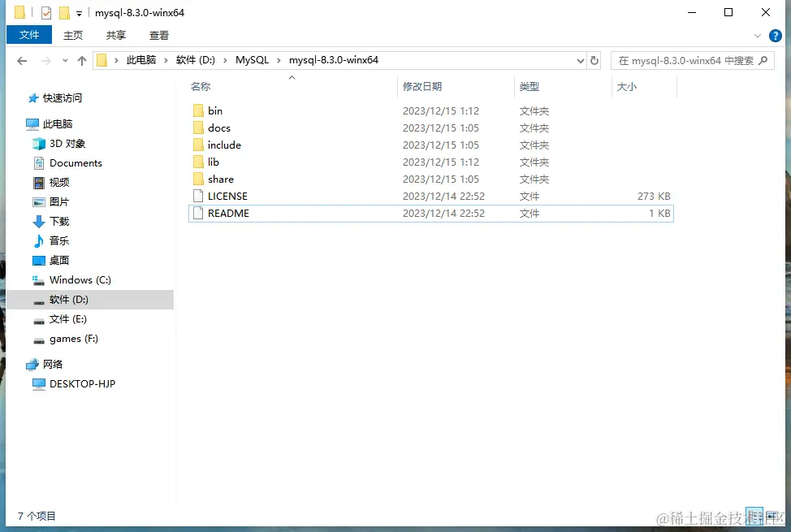Select the include folder icon
791x532 pixels.
point(198,145)
